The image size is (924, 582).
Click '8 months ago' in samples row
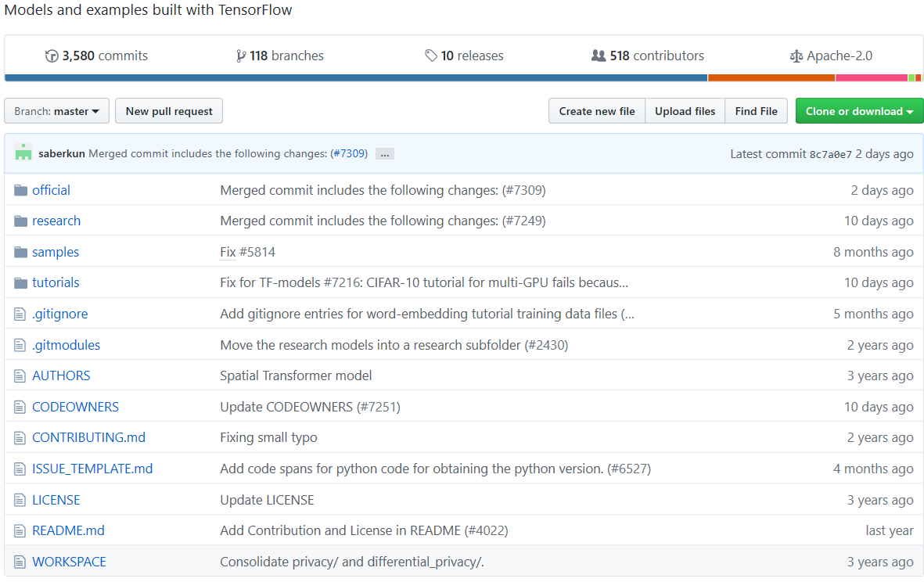[x=872, y=252]
